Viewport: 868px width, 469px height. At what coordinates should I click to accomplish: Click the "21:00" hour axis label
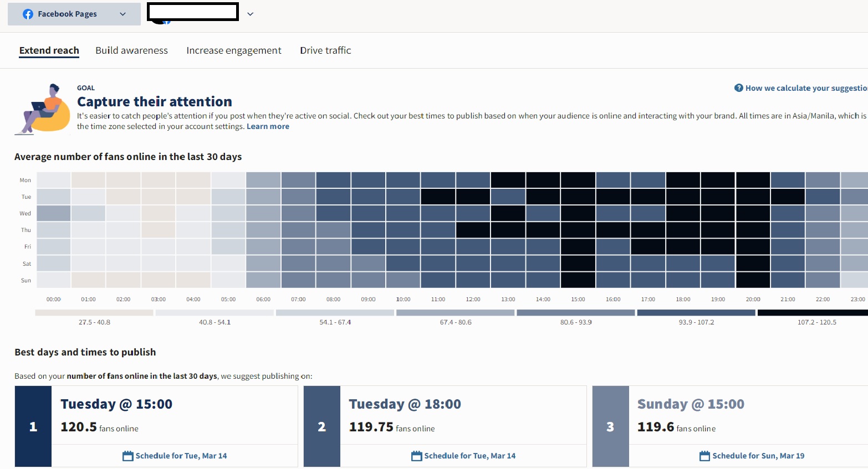tap(788, 299)
